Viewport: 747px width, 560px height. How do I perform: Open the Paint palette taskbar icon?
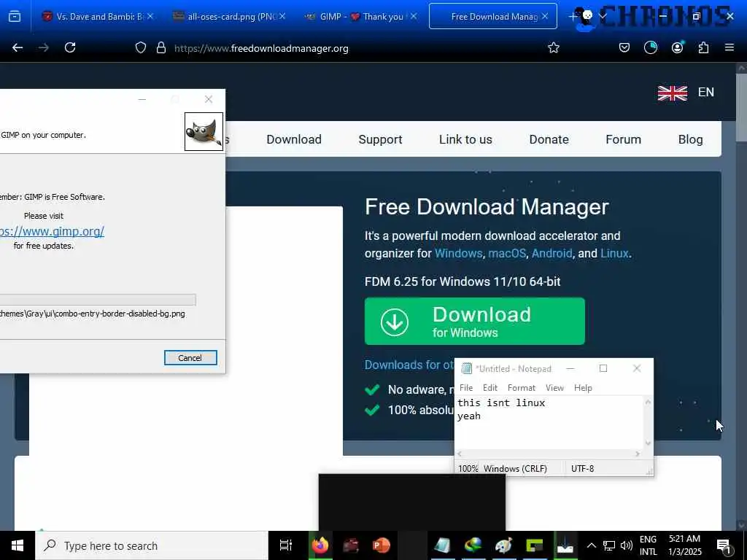pos(503,545)
